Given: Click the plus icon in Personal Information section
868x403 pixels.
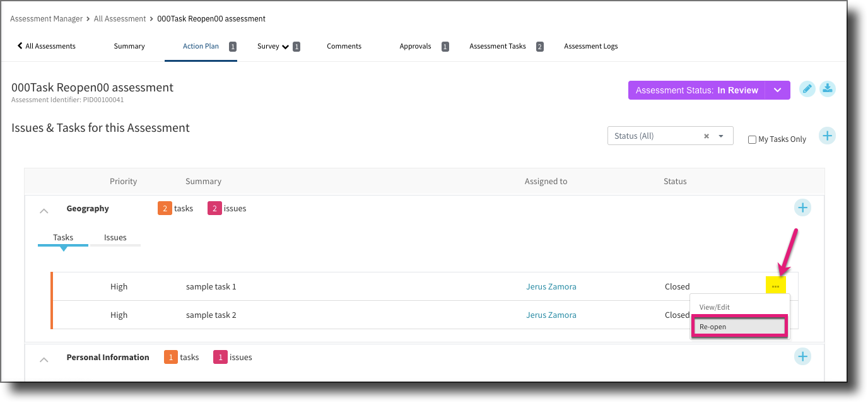Looking at the screenshot, I should tap(802, 356).
